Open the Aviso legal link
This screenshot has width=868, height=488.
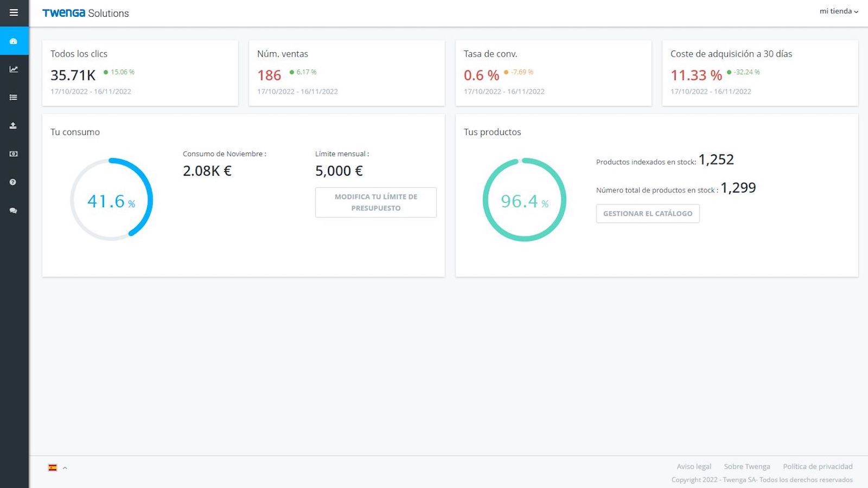pos(694,466)
